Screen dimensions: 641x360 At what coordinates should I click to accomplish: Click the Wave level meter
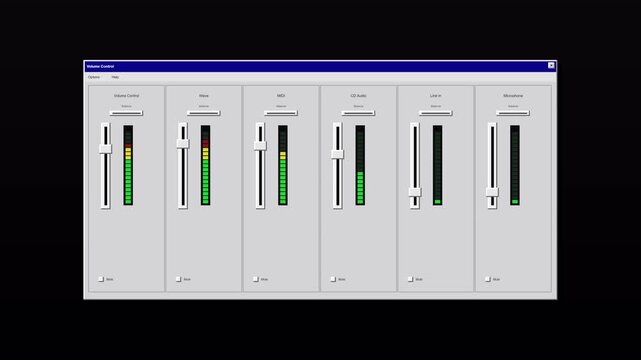pos(205,165)
